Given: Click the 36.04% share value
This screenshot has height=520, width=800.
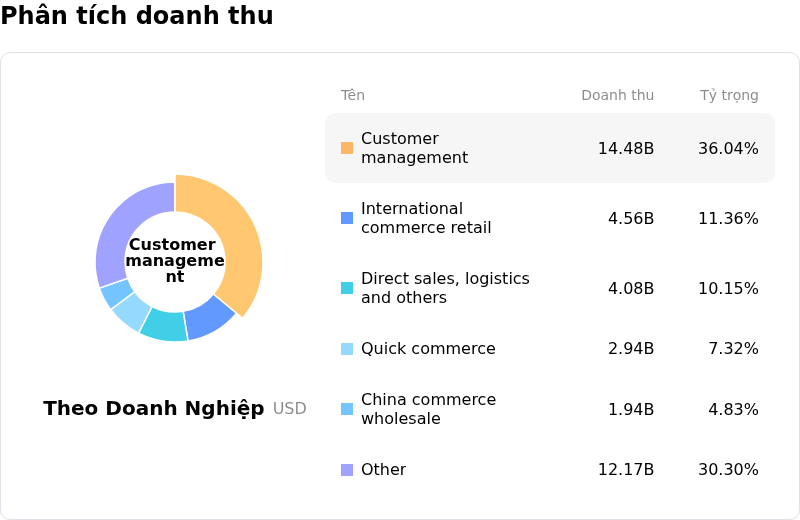Looking at the screenshot, I should click(728, 148).
